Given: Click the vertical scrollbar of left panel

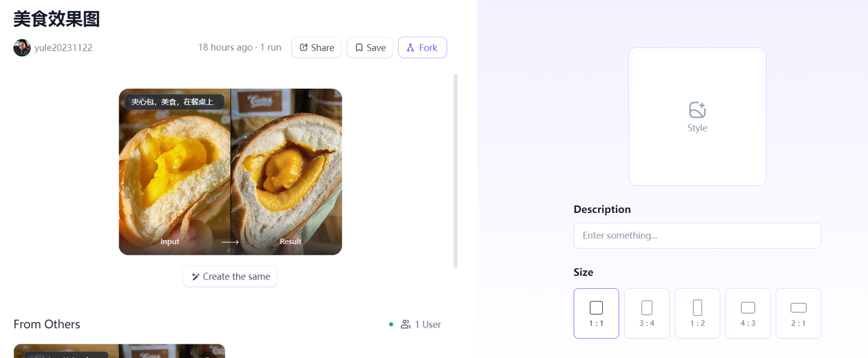Looking at the screenshot, I should 456,170.
